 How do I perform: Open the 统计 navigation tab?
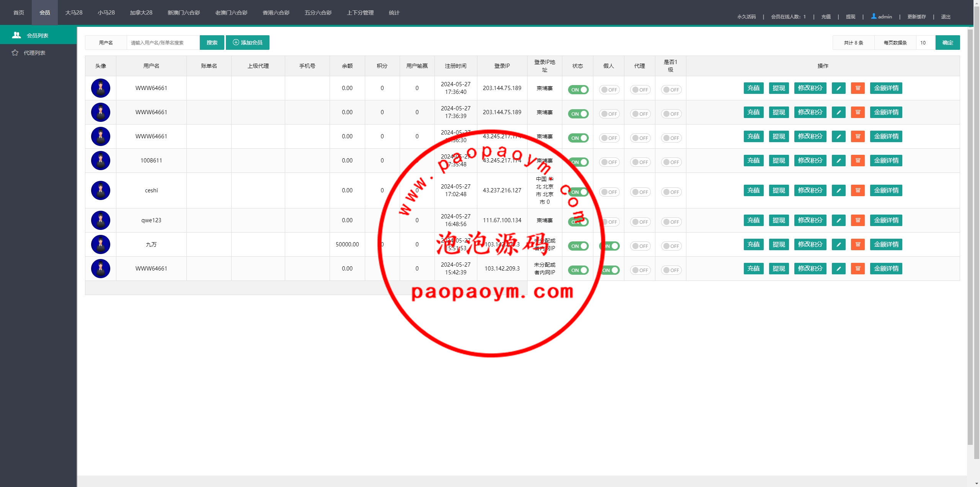394,13
